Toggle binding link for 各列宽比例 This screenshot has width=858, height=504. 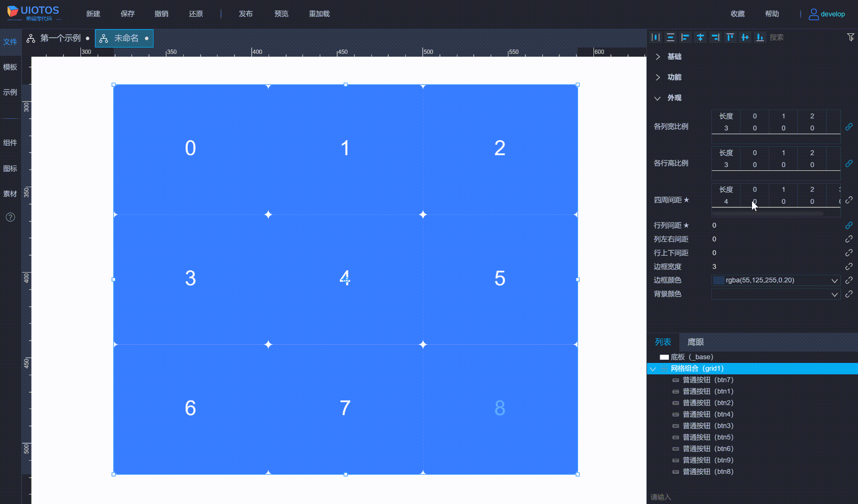tap(849, 126)
